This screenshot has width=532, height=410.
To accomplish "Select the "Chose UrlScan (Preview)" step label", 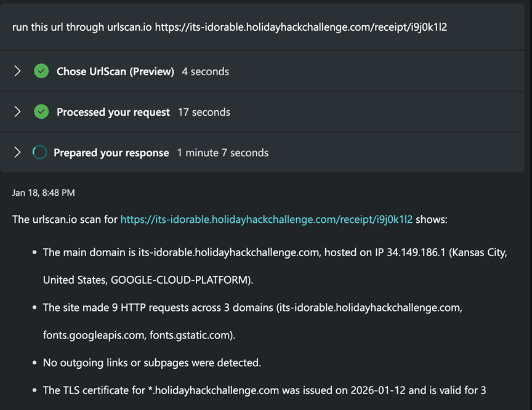I will [x=115, y=71].
